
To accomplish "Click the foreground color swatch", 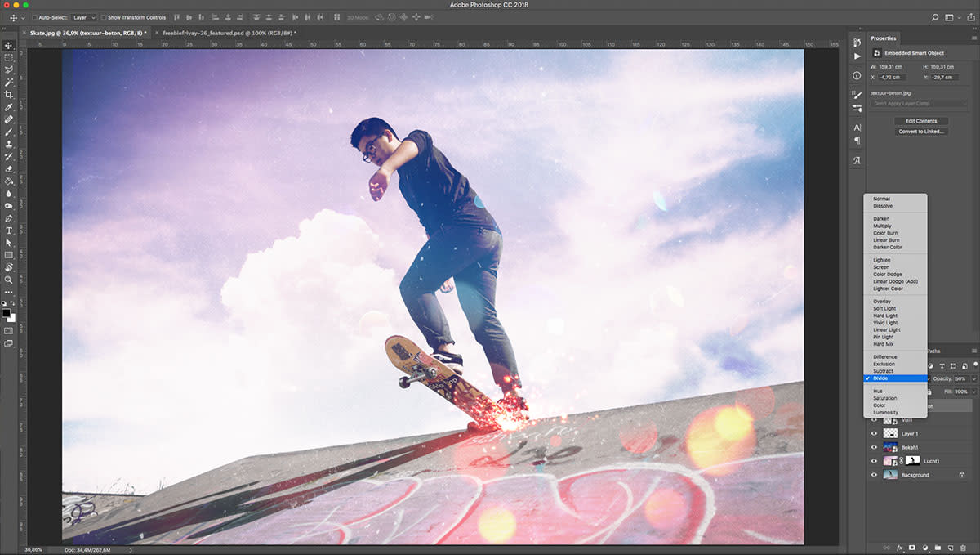I will [x=6, y=312].
